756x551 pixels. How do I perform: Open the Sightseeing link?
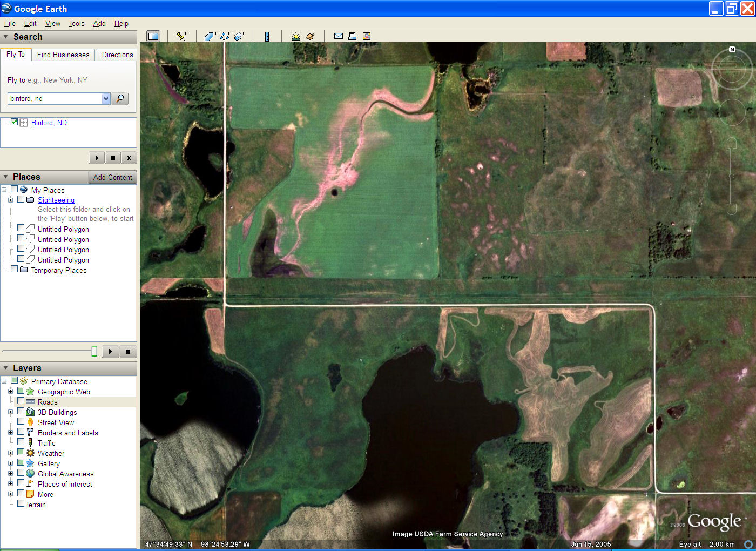[56, 200]
